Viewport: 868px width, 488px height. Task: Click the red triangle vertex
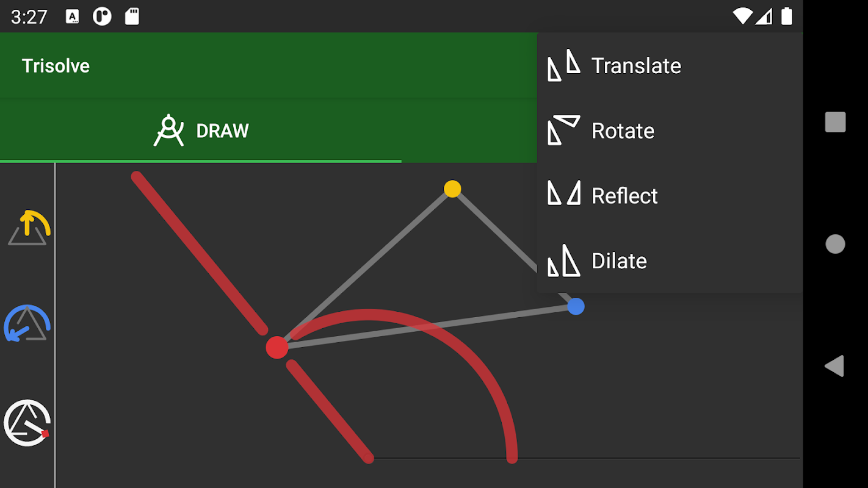point(277,347)
